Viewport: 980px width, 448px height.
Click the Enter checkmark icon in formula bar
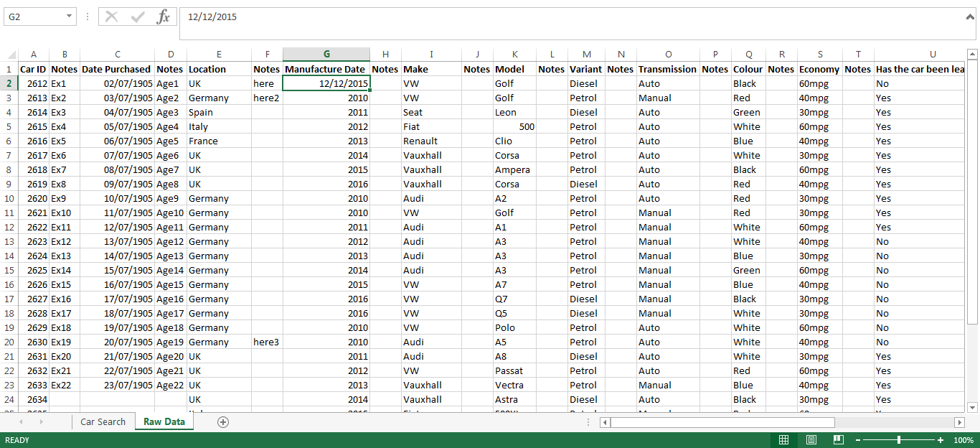(138, 17)
